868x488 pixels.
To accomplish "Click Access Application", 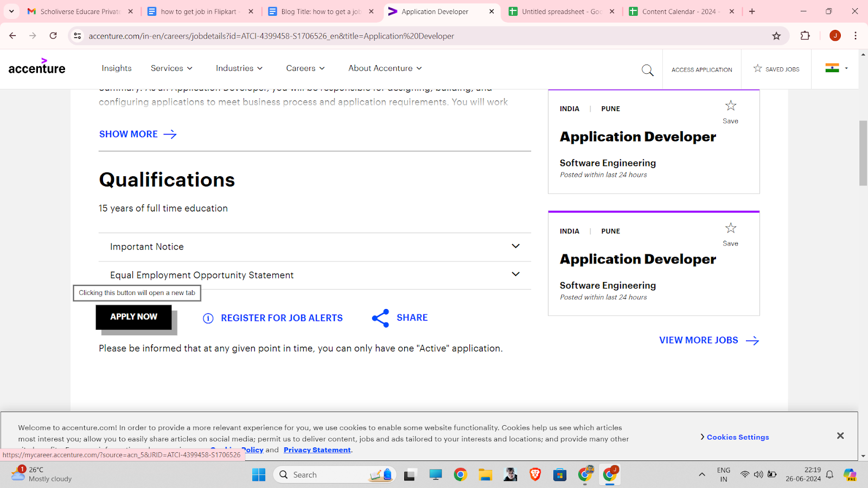I will point(701,70).
